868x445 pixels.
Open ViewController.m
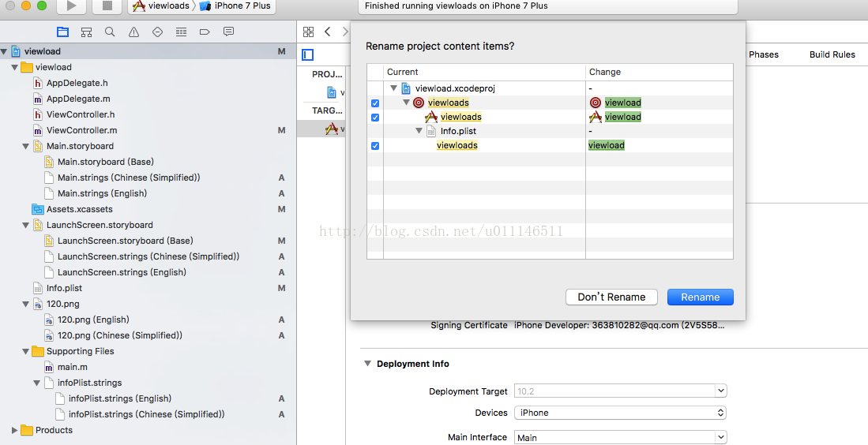(81, 130)
